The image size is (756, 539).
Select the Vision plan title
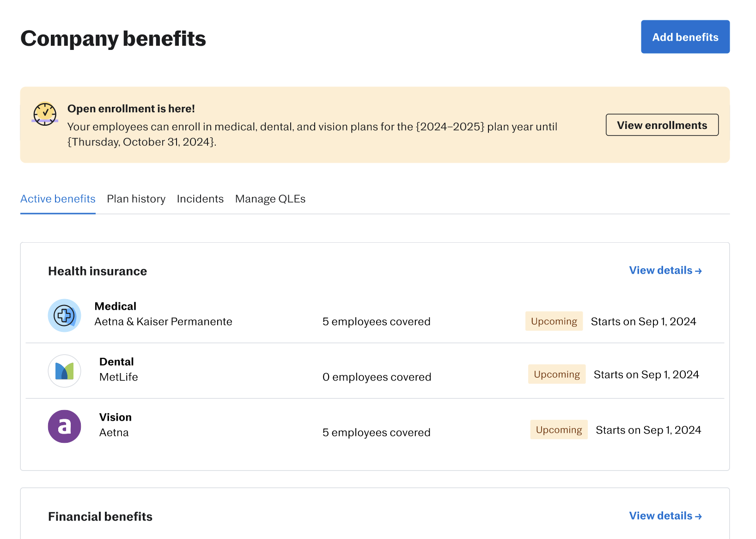pyautogui.click(x=116, y=417)
